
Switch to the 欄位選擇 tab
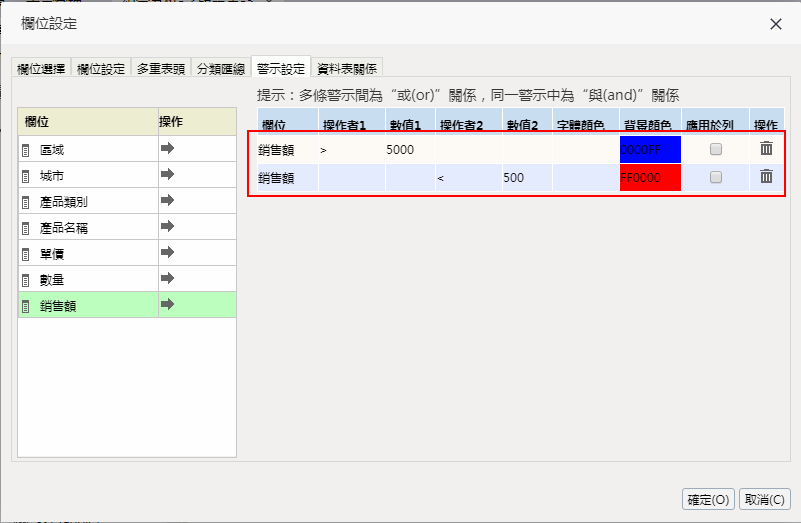41,69
